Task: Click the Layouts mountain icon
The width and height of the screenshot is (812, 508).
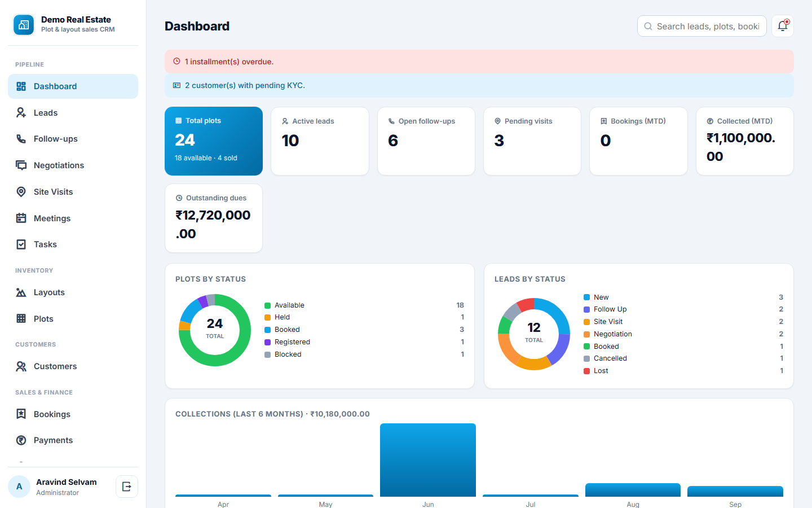Action: pos(21,292)
